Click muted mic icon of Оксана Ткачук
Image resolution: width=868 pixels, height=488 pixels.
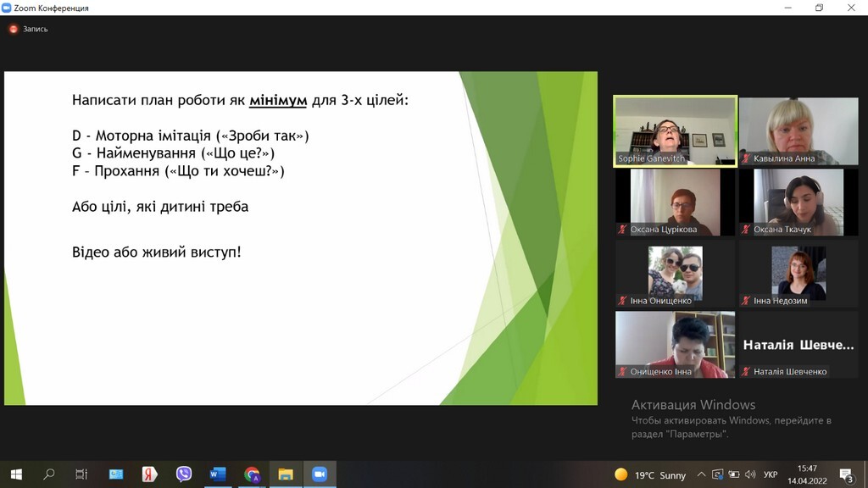coord(746,229)
